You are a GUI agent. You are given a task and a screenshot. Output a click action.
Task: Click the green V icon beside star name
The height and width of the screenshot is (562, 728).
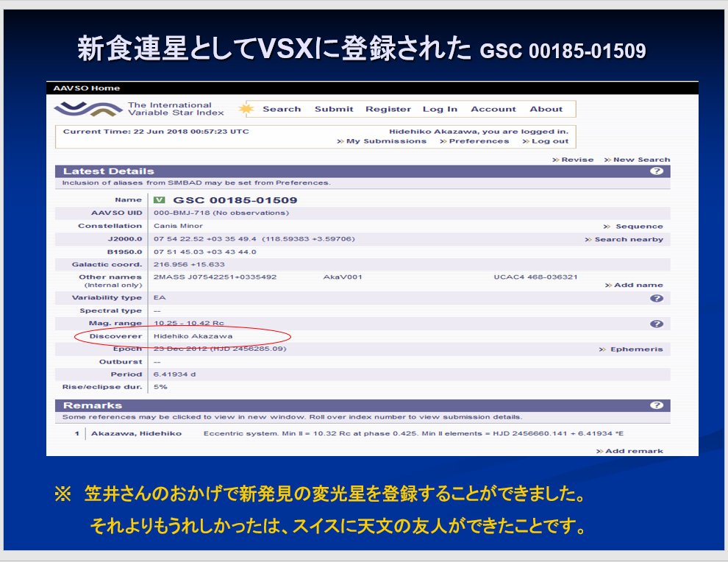[x=159, y=200]
